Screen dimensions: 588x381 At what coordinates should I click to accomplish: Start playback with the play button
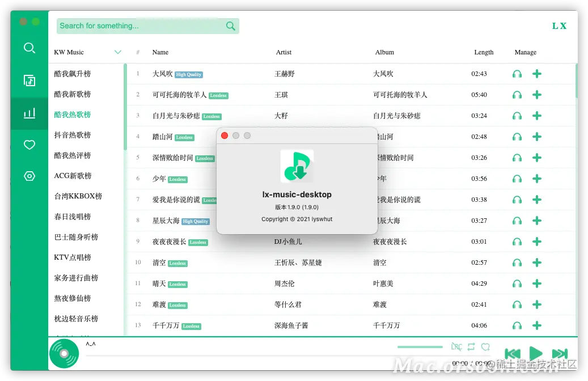tap(536, 353)
